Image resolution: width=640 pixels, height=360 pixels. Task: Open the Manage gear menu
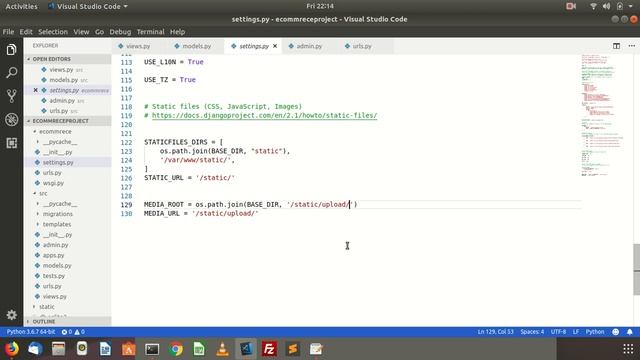click(11, 315)
